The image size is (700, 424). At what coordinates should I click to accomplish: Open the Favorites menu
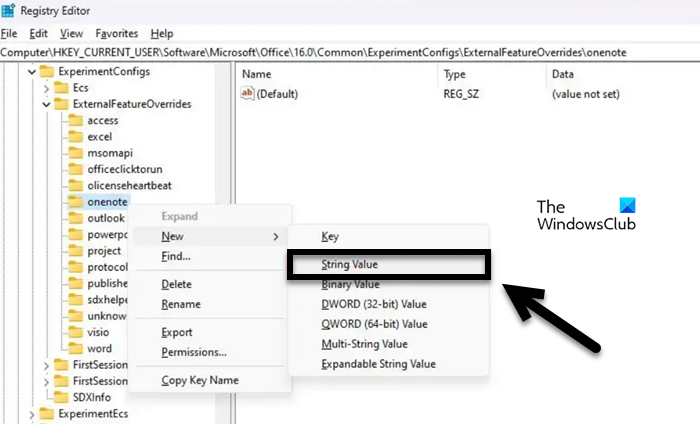117,33
